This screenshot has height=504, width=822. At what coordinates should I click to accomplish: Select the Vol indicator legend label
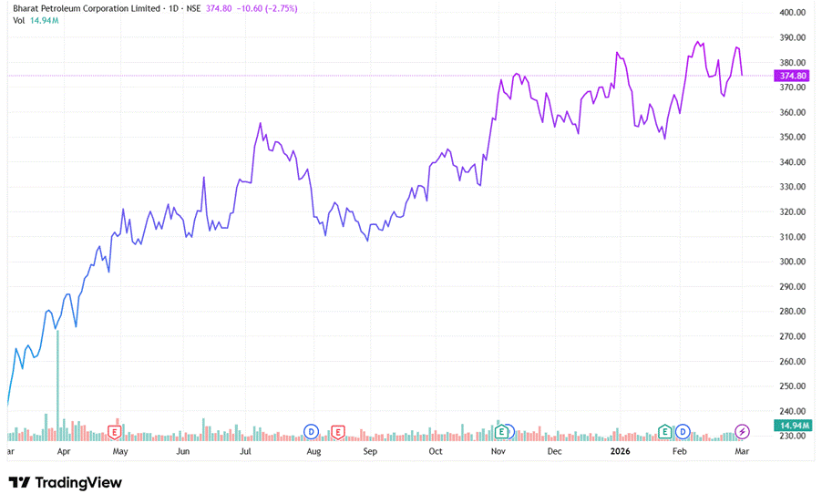point(20,20)
